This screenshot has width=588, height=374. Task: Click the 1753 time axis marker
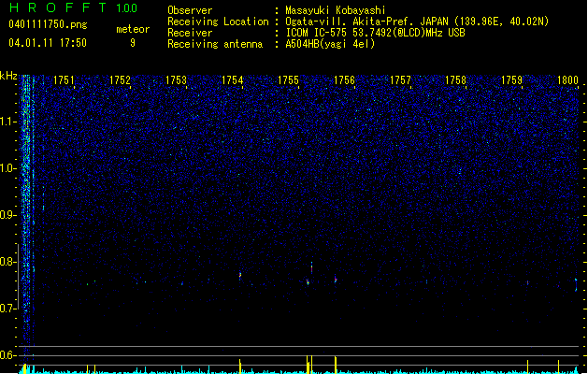[x=176, y=80]
